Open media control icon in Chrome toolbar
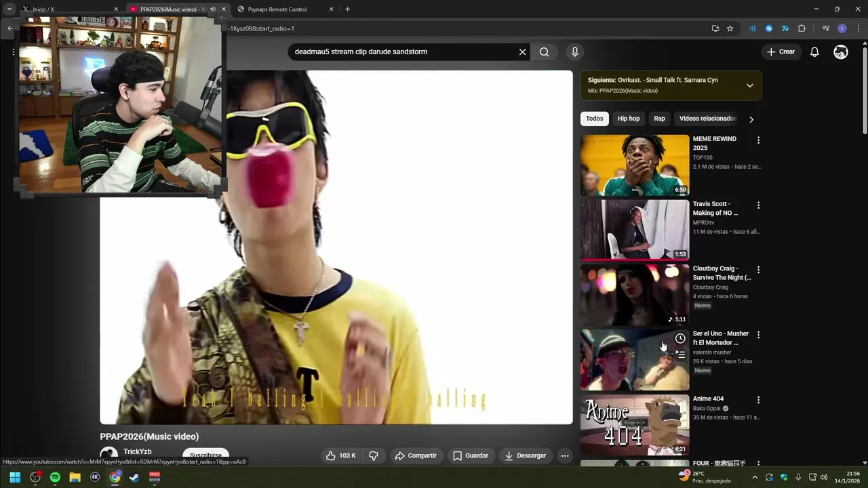 tap(825, 28)
